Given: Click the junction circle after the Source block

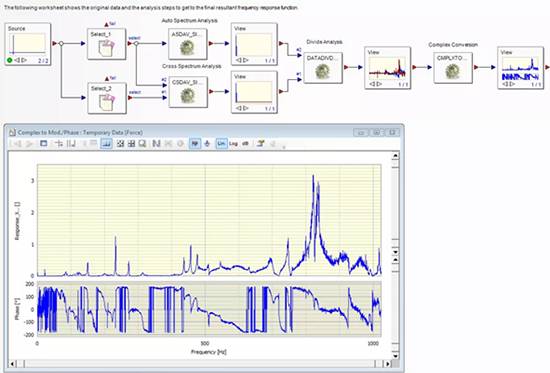Looking at the screenshot, I should click(61, 44).
